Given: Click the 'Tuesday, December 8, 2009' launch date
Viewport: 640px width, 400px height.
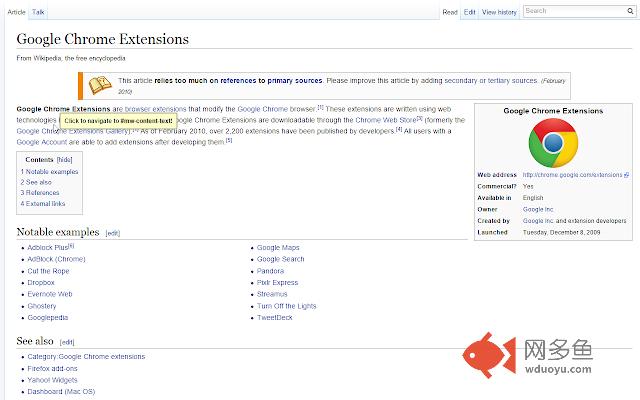Looking at the screenshot, I should (x=561, y=232).
